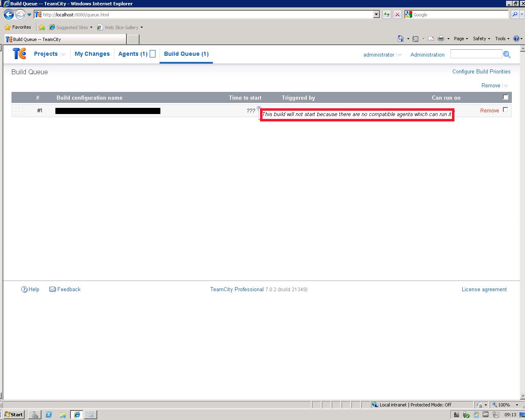Switch to Internet Explorer taskbar button

click(x=77, y=415)
